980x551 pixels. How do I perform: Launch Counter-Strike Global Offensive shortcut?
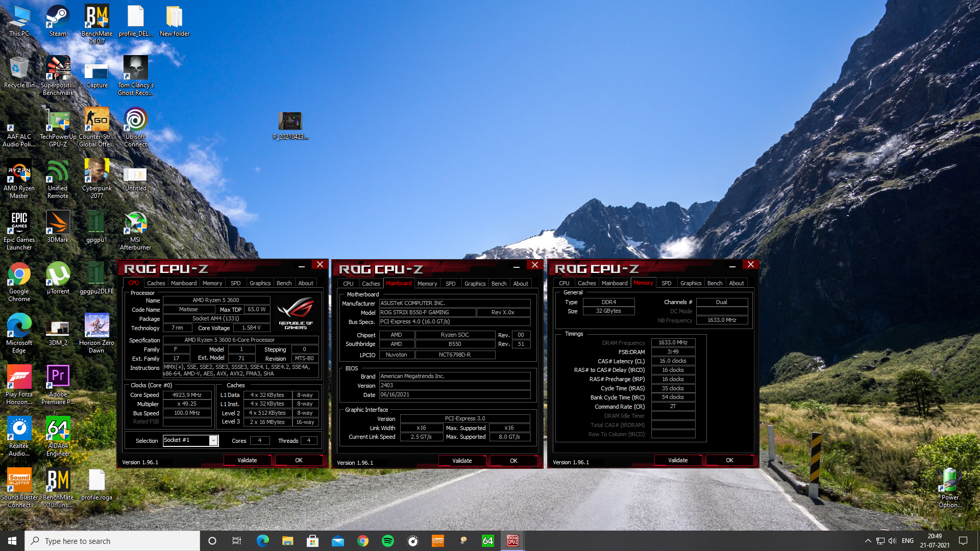coord(96,128)
